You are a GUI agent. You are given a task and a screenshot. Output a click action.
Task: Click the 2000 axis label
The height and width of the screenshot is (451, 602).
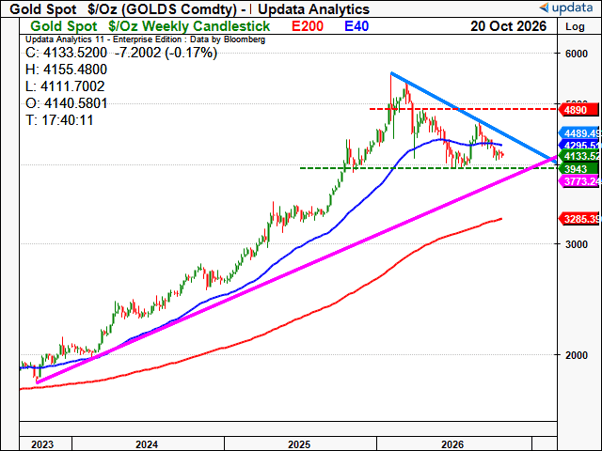coord(576,355)
